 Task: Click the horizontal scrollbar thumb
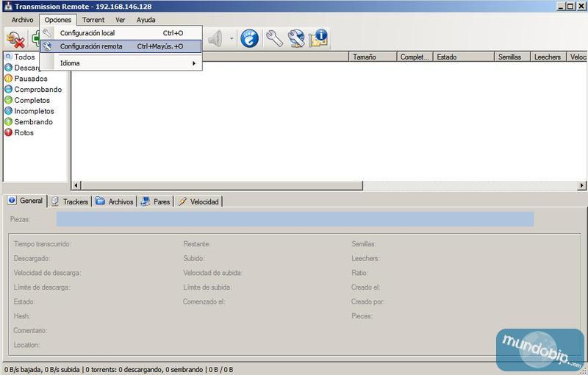point(222,185)
